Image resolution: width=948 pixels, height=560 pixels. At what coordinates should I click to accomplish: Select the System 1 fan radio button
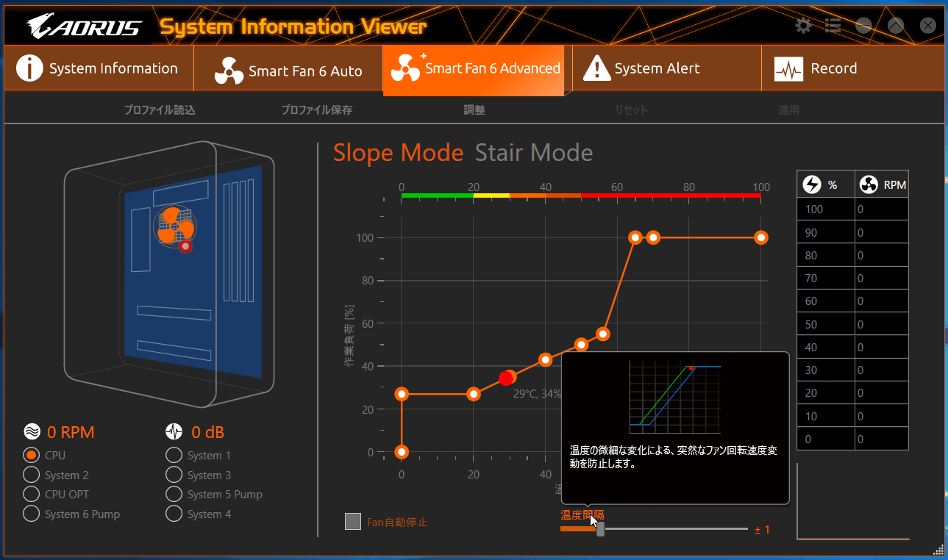coord(174,455)
